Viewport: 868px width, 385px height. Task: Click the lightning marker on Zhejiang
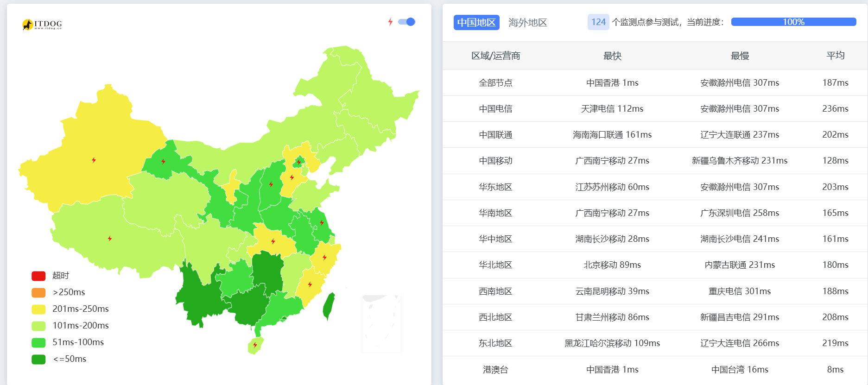click(x=324, y=258)
